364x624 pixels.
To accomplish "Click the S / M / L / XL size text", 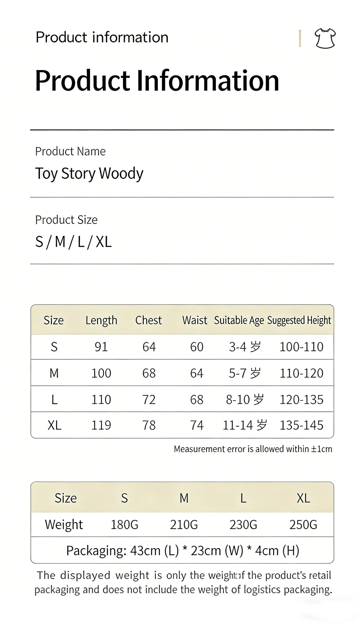I will [x=74, y=242].
